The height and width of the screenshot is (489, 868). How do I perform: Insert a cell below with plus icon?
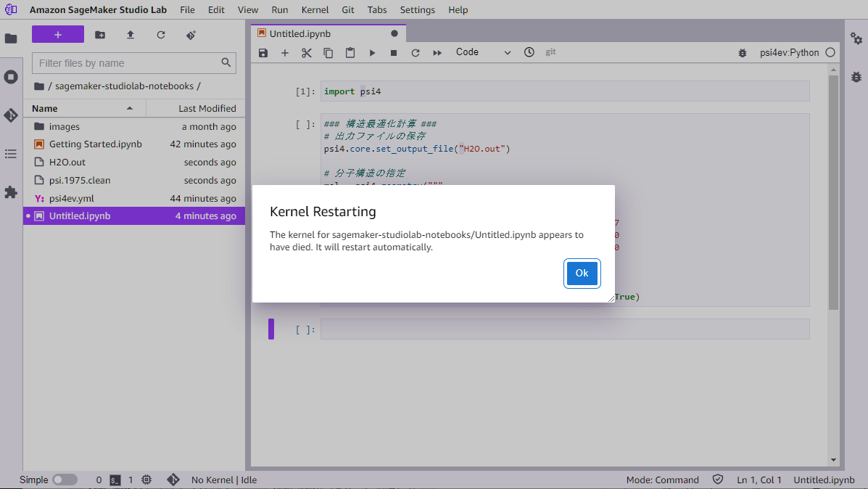(284, 53)
